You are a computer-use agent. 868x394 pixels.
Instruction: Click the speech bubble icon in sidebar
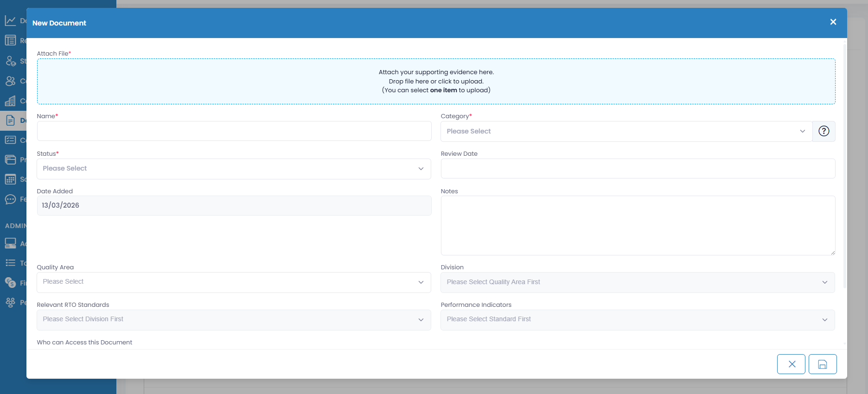tap(10, 199)
